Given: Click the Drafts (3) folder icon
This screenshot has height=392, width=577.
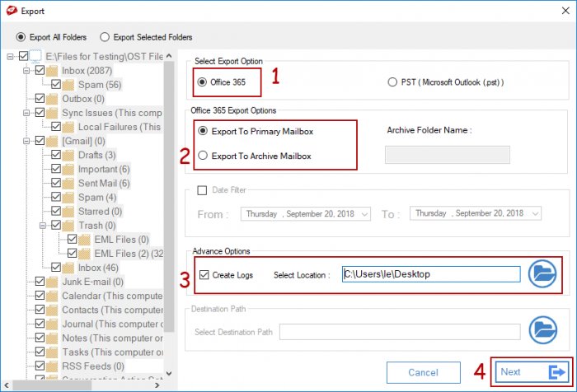Looking at the screenshot, I should pyautogui.click(x=68, y=155).
